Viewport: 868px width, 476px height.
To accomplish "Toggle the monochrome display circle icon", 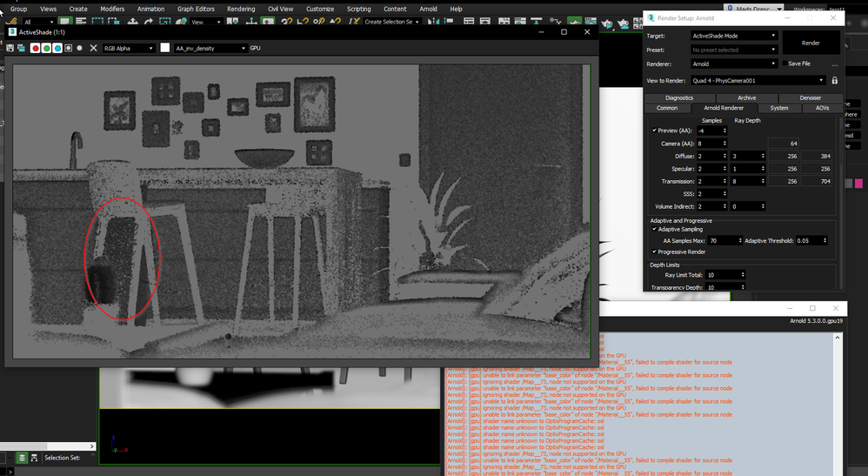I will 80,48.
